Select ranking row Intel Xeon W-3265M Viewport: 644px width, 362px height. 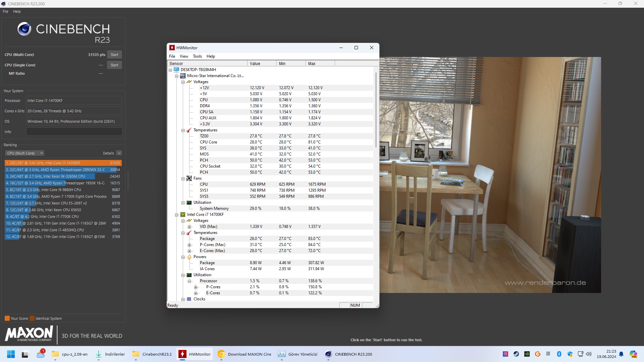(63, 176)
